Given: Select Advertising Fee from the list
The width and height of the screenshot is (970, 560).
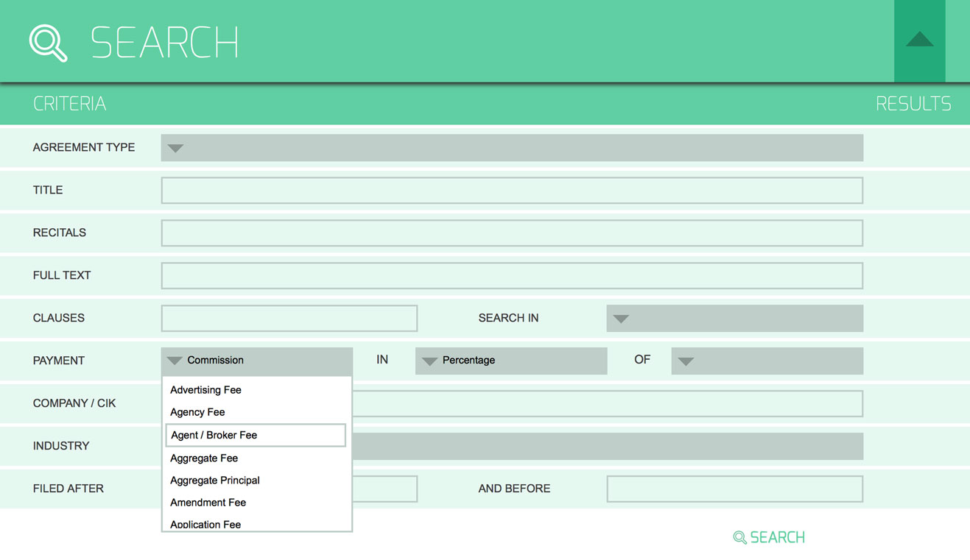Looking at the screenshot, I should click(205, 390).
